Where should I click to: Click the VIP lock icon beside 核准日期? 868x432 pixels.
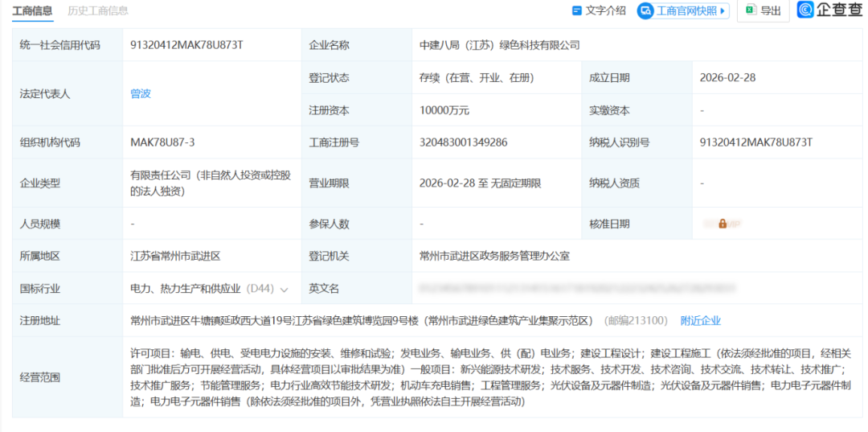pos(723,224)
